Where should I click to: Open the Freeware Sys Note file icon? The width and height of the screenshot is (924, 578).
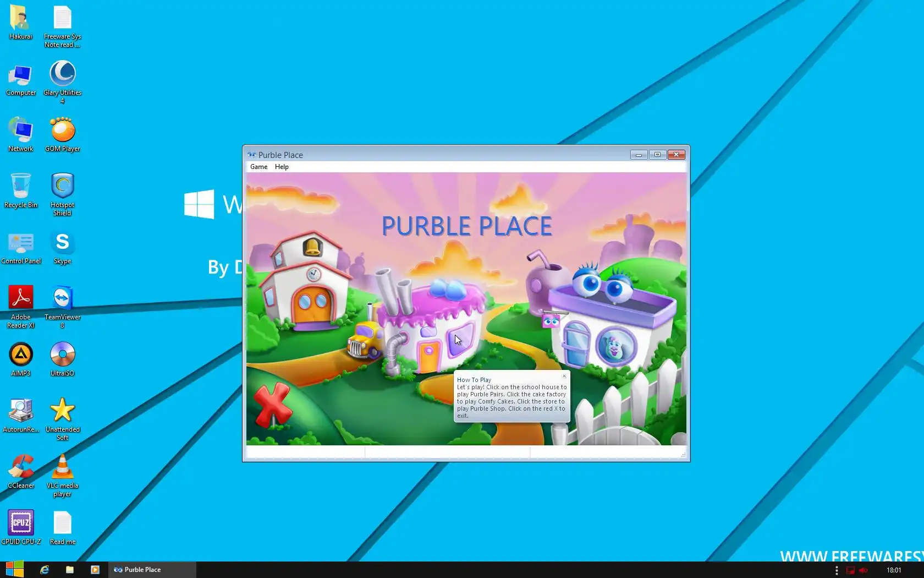[62, 26]
